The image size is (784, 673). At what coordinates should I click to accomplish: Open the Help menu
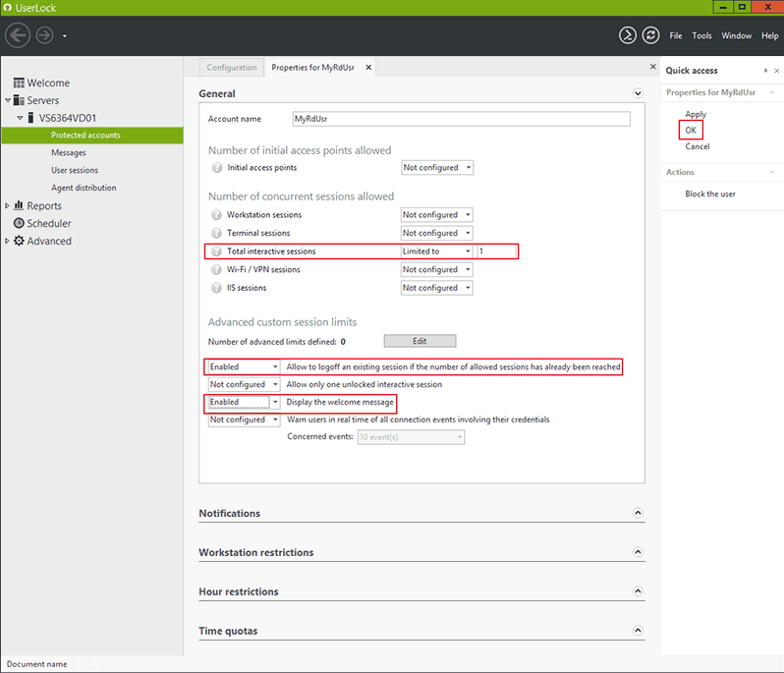769,35
